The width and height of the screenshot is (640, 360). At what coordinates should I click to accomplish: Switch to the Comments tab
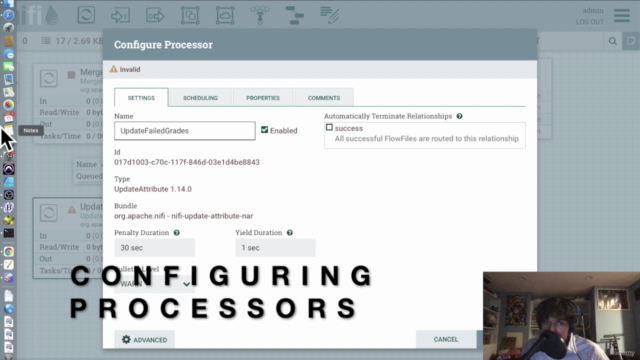324,98
